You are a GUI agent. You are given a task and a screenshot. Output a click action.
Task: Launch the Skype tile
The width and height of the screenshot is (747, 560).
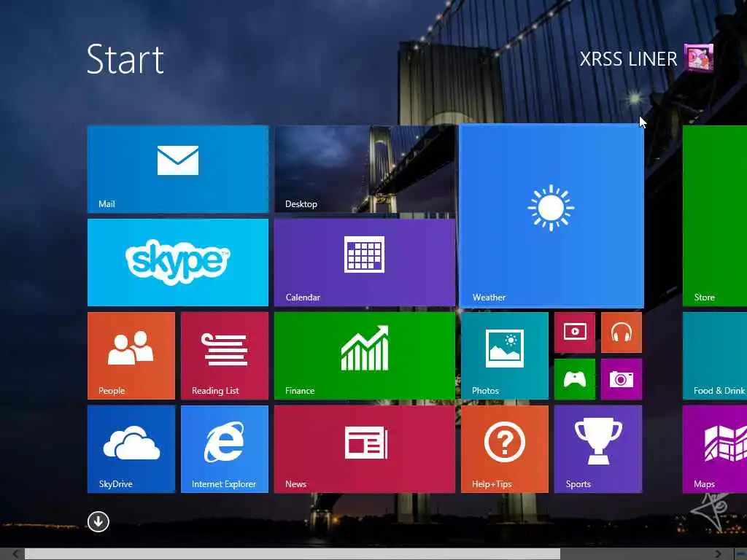tap(178, 262)
